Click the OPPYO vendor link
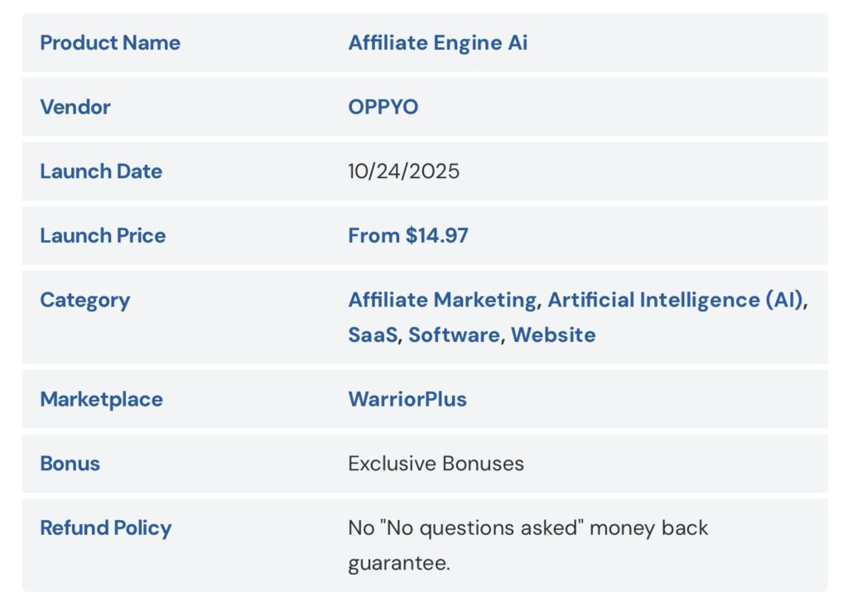The width and height of the screenshot is (848, 616). coord(383,107)
